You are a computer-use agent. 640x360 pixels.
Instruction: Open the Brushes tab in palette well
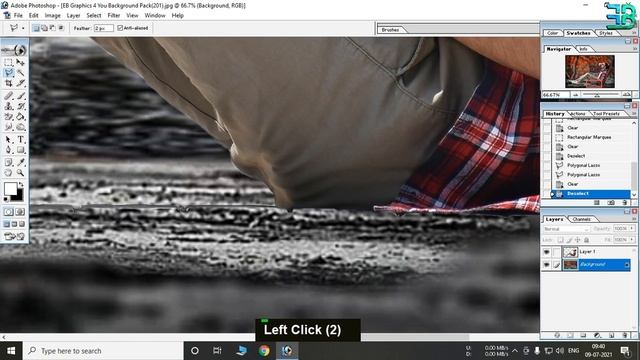pyautogui.click(x=390, y=30)
